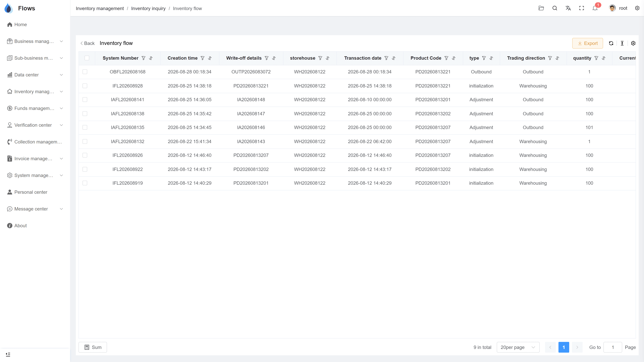
Task: Refresh the Inventory flow table
Action: (611, 43)
